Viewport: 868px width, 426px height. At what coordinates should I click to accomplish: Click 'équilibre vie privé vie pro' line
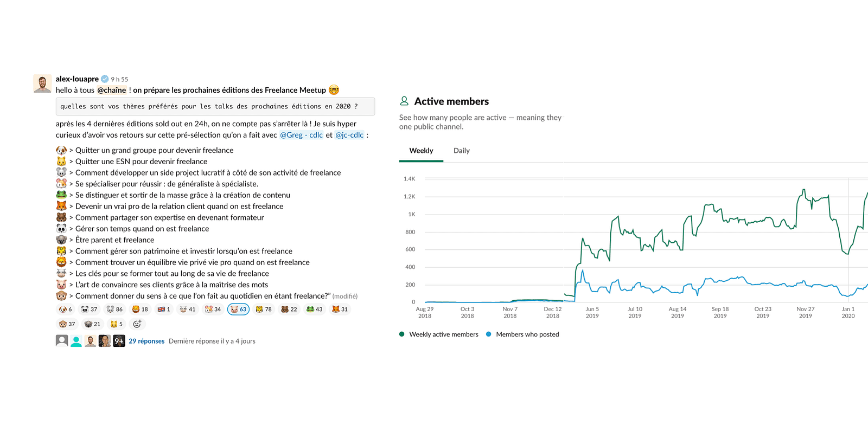[193, 262]
